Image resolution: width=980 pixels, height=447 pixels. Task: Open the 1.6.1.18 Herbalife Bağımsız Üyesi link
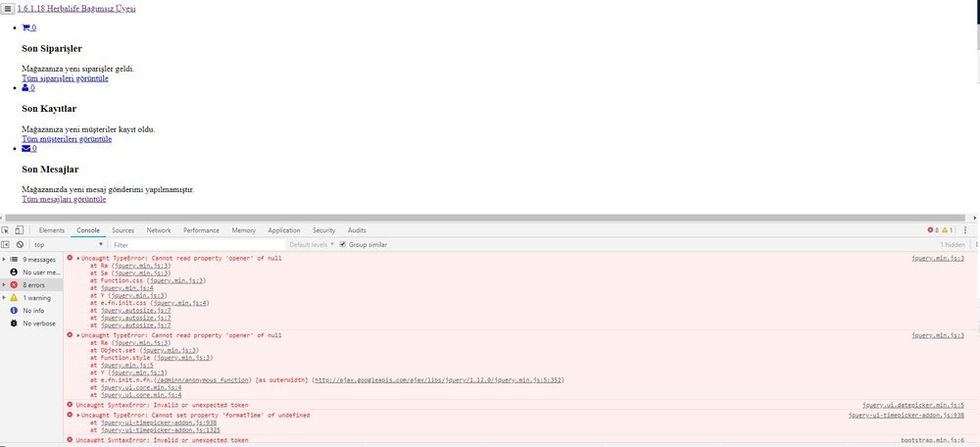click(76, 9)
